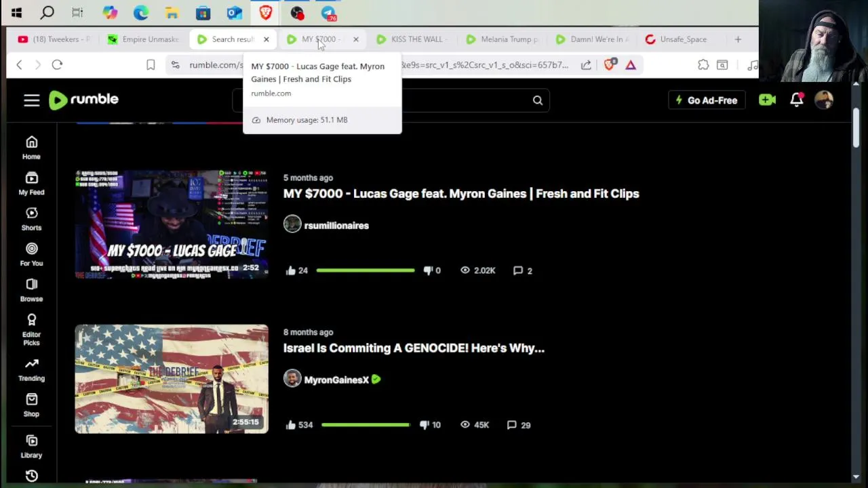Switch to the Tweekers YouTube tab

54,39
